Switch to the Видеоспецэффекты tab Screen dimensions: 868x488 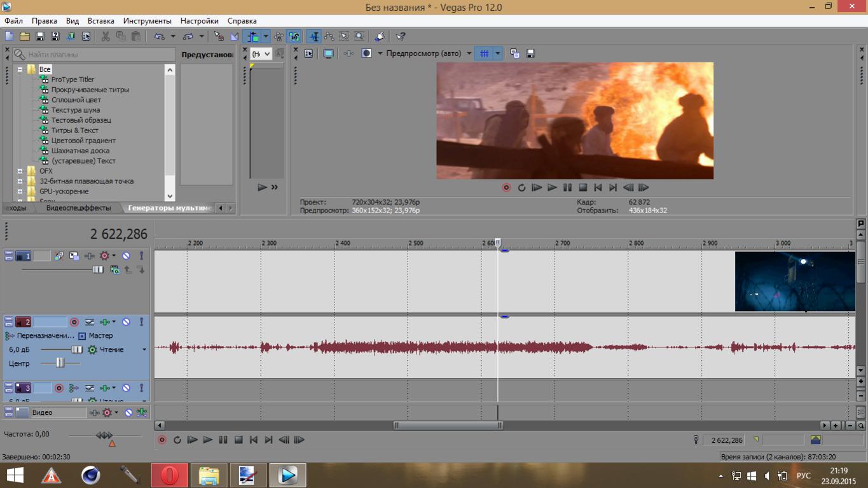(78, 208)
